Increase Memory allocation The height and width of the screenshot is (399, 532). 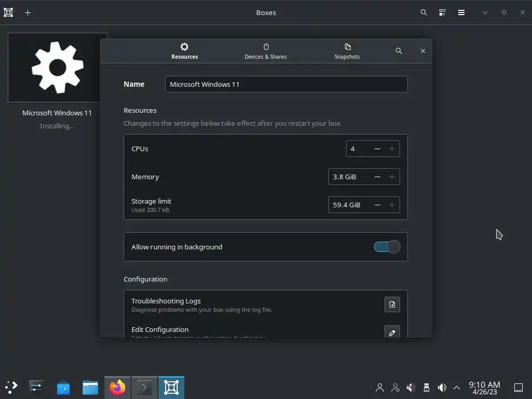click(392, 177)
